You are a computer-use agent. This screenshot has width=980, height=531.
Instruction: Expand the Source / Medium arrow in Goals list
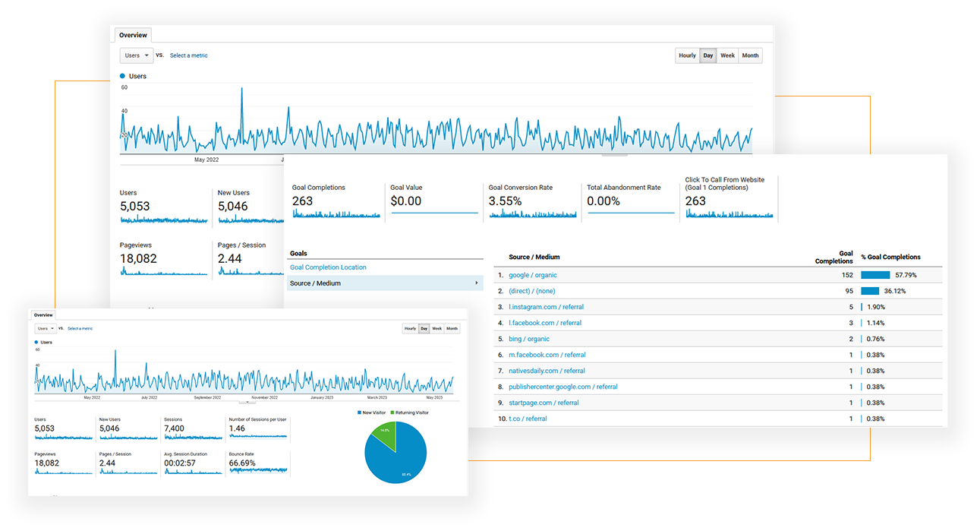pyautogui.click(x=477, y=283)
